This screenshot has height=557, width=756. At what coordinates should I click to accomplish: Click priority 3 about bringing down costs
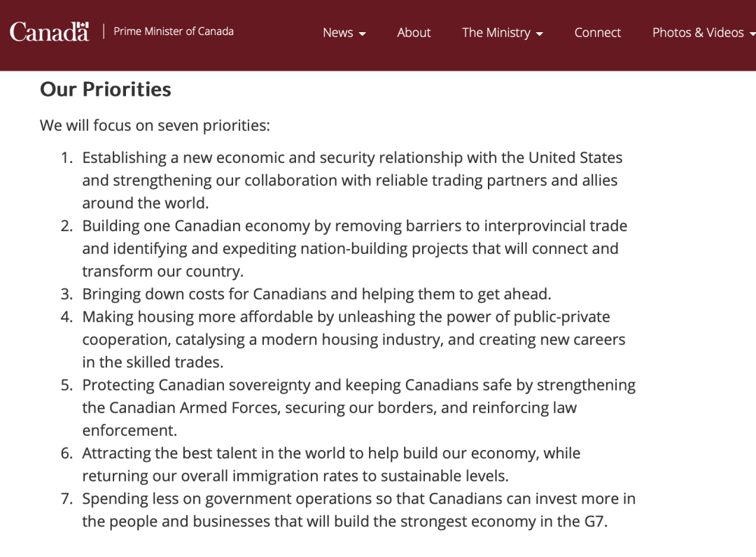[x=316, y=294]
